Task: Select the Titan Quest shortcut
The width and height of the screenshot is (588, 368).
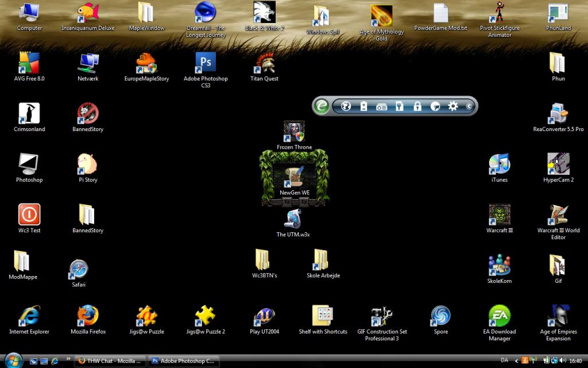Action: coord(264,67)
